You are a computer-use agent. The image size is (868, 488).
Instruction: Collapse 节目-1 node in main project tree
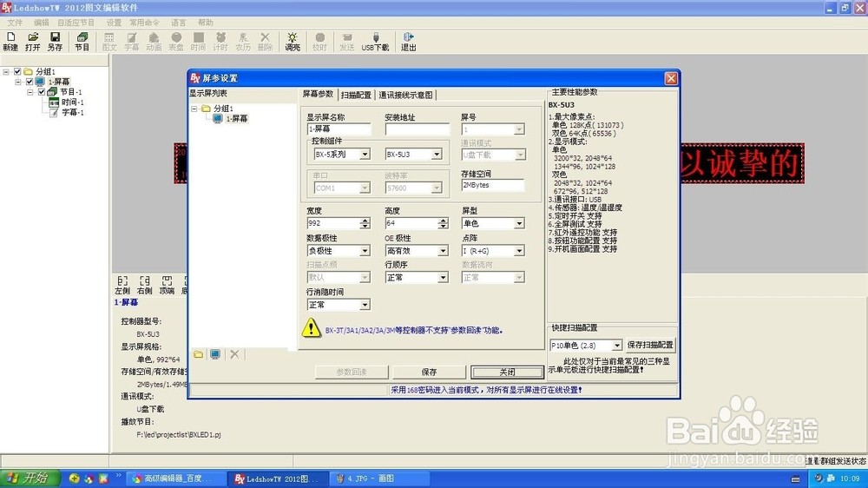[x=30, y=92]
